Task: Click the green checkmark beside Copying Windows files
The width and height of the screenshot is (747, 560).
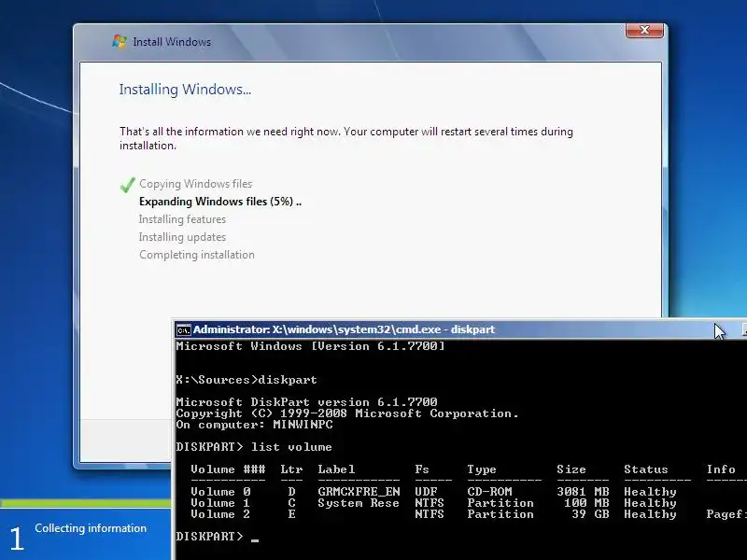Action: coord(127,184)
